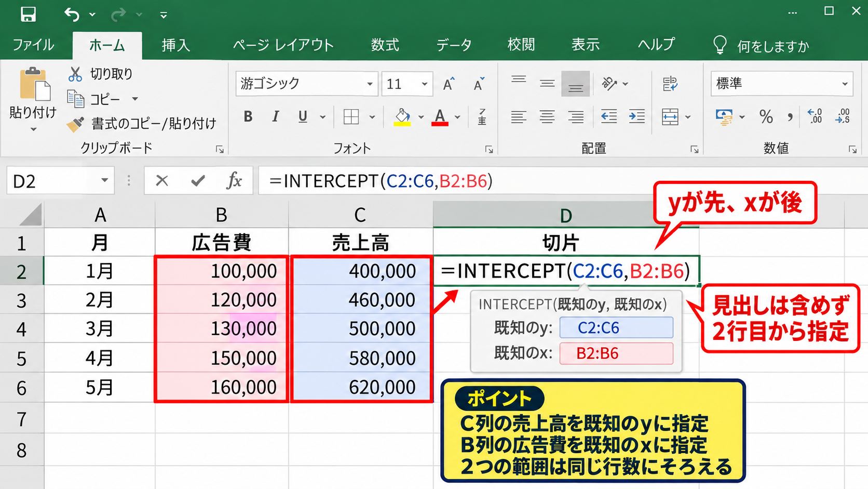Click the yellow fill color button
The width and height of the screenshot is (868, 489).
[402, 117]
